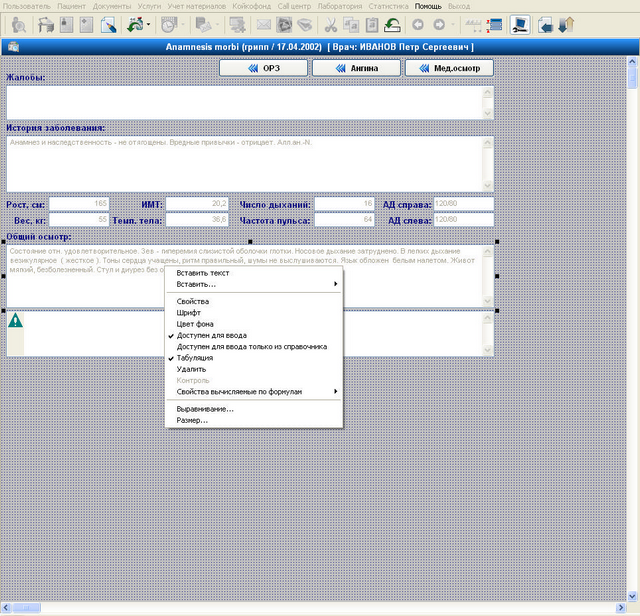Click the 'ИМТ' field
The image size is (640, 616).
point(197,204)
